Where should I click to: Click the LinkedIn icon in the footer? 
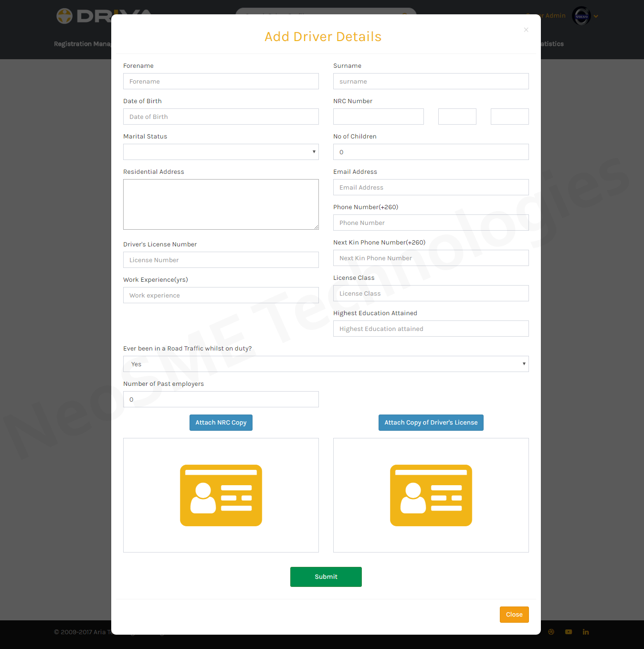tap(585, 631)
